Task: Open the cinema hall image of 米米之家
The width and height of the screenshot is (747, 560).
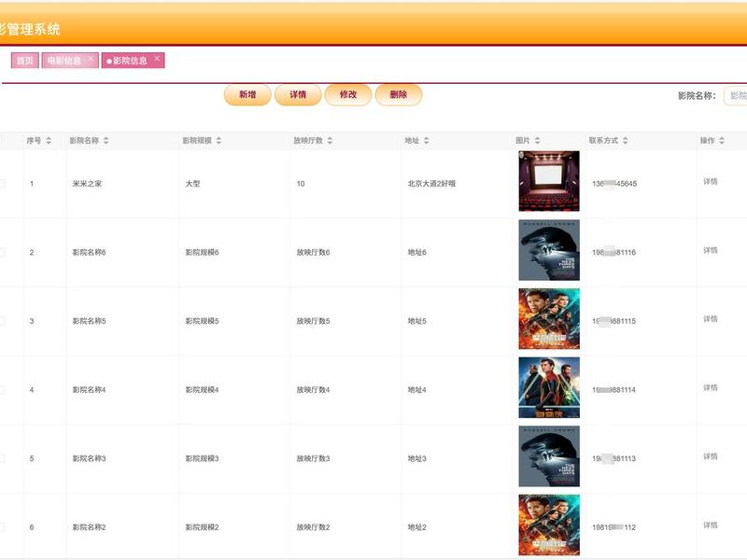Action: 549,181
